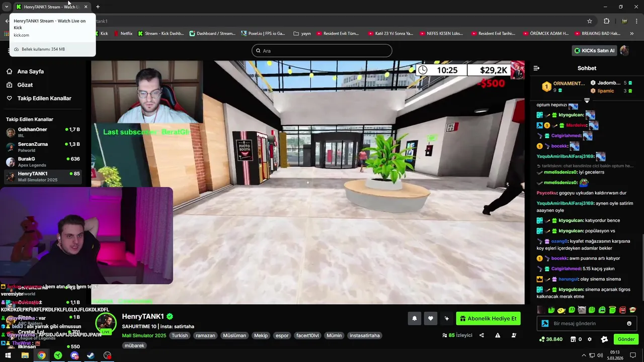
Task: Open the tab search dropdown arrow
Action: [7, 7]
